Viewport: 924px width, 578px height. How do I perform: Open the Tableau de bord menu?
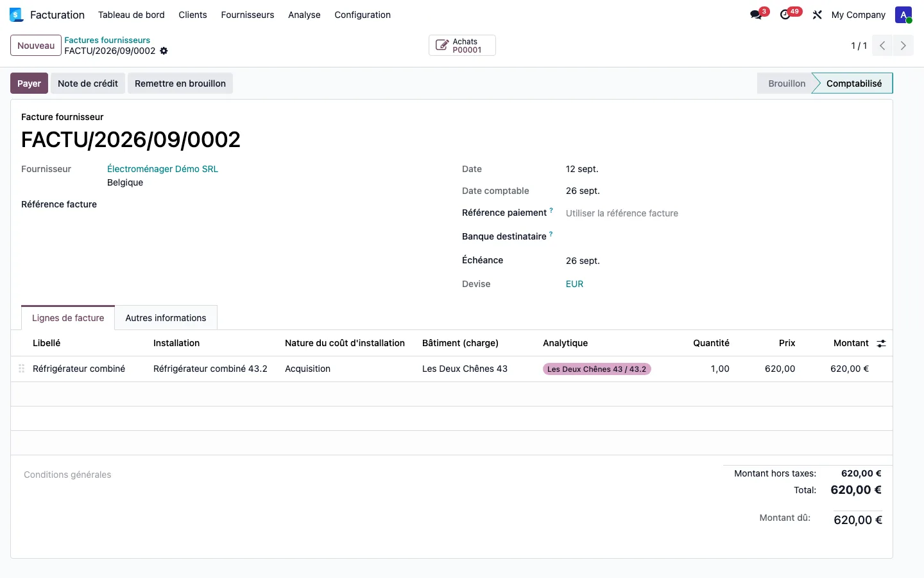(132, 15)
